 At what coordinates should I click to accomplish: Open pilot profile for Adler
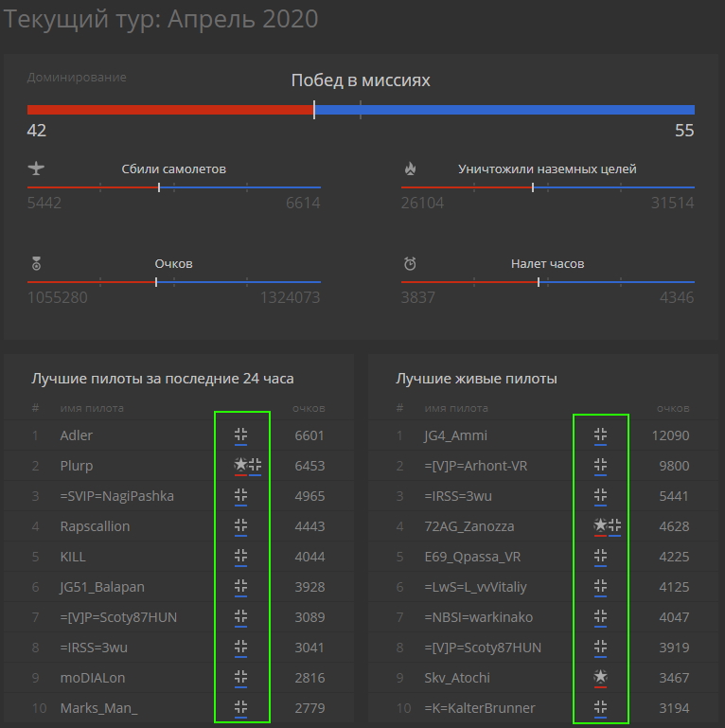coord(76,435)
